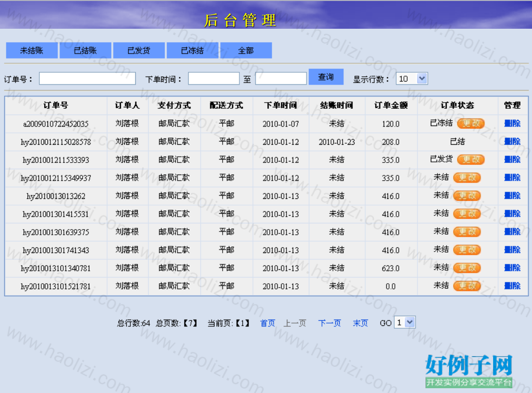The width and height of the screenshot is (532, 393).
Task: Click the 结账时间 column header
Action: [x=337, y=105]
